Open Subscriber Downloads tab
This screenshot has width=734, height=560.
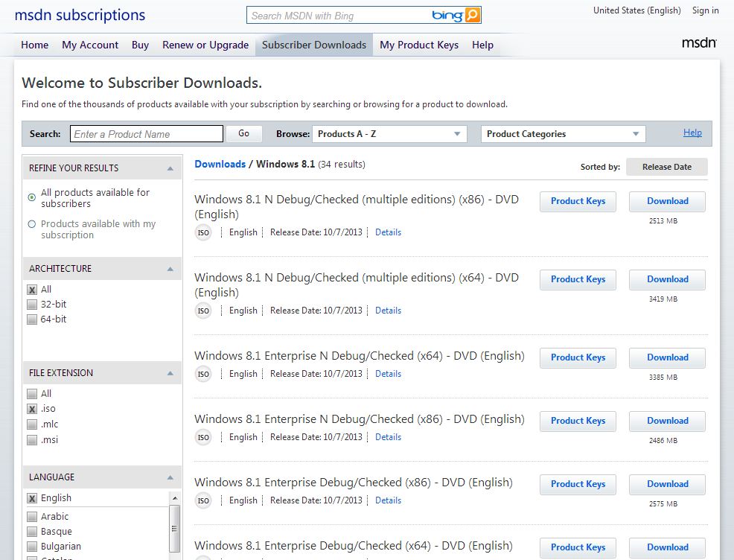314,45
